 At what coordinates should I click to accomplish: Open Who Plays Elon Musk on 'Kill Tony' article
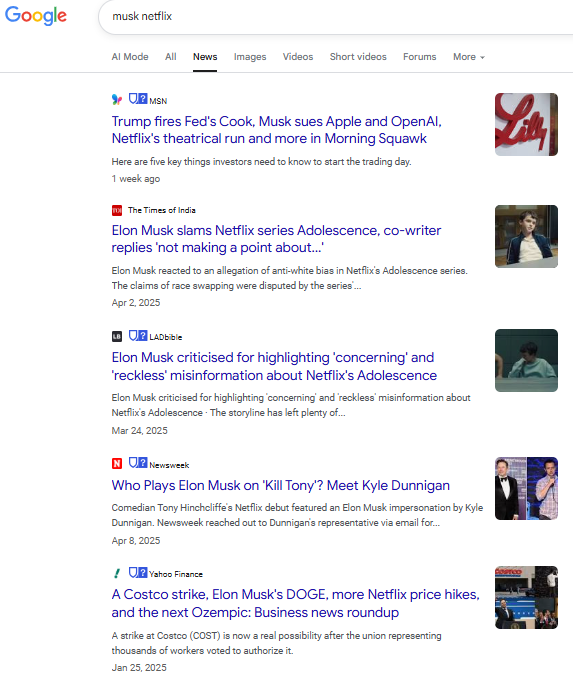pos(281,485)
